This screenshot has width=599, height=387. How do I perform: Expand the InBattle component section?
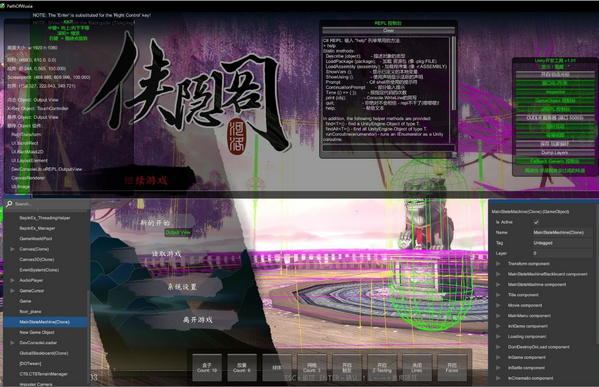point(498,368)
